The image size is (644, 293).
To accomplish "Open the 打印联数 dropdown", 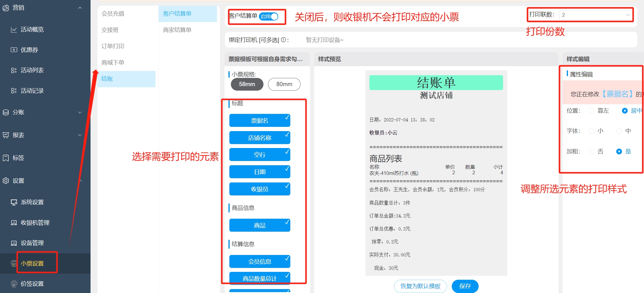I will pos(596,15).
